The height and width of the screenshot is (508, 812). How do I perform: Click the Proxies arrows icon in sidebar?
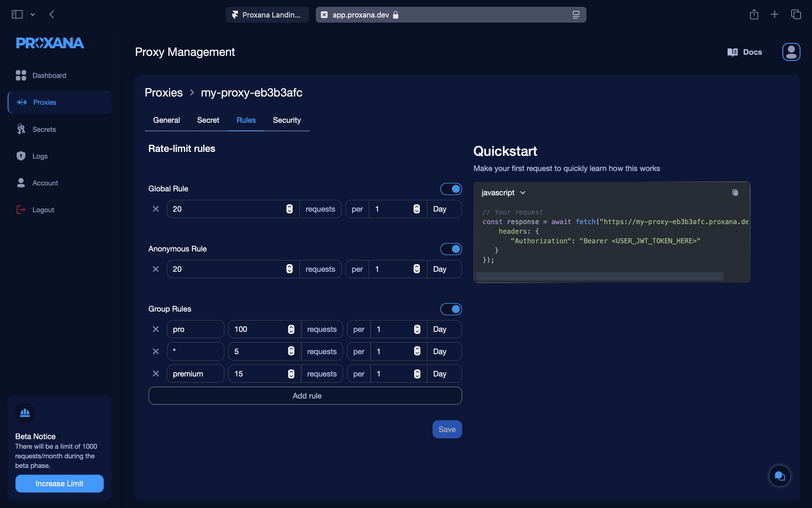[x=22, y=102]
